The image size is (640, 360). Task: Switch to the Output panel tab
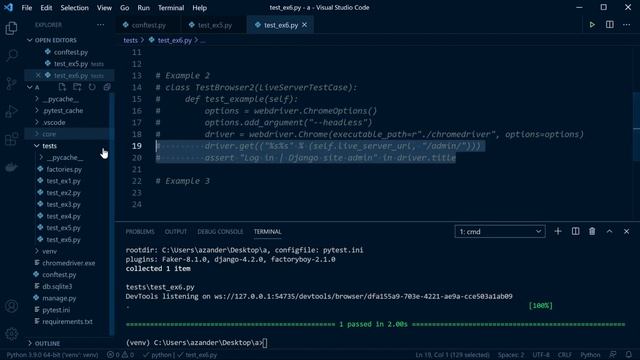click(x=176, y=231)
